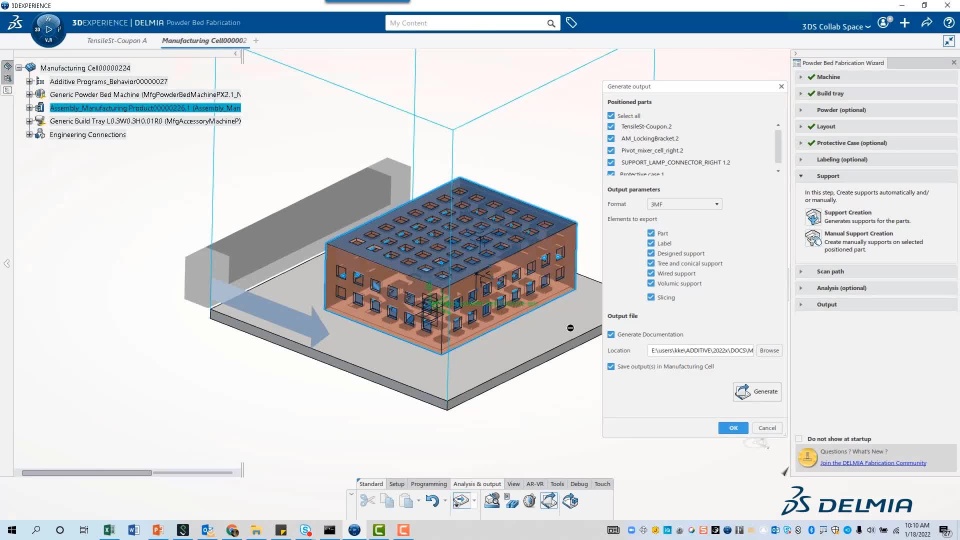Toggle the Slicing checkbox
960x540 pixels.
coord(651,297)
